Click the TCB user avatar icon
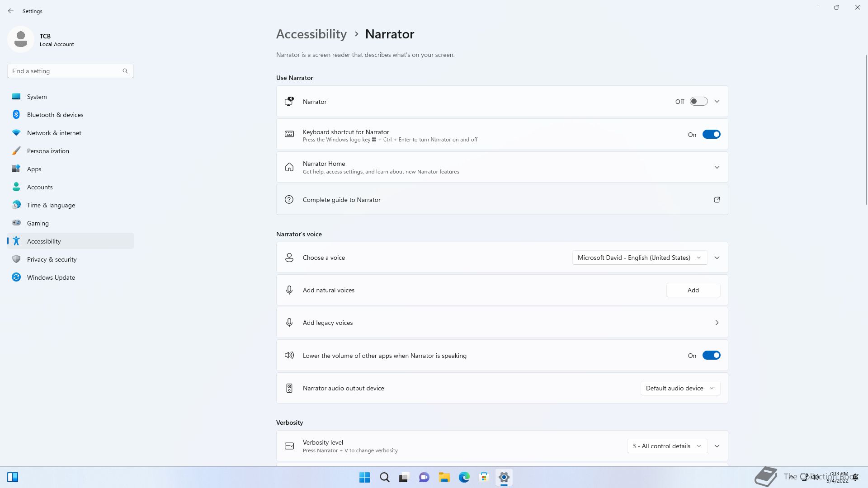Viewport: 868px width, 488px height. (x=21, y=39)
